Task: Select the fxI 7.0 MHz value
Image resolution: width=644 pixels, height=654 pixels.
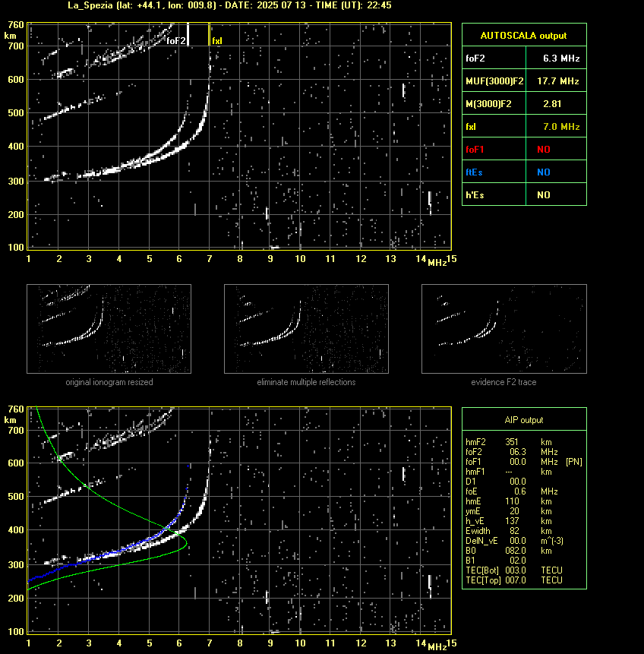Action: coord(561,126)
